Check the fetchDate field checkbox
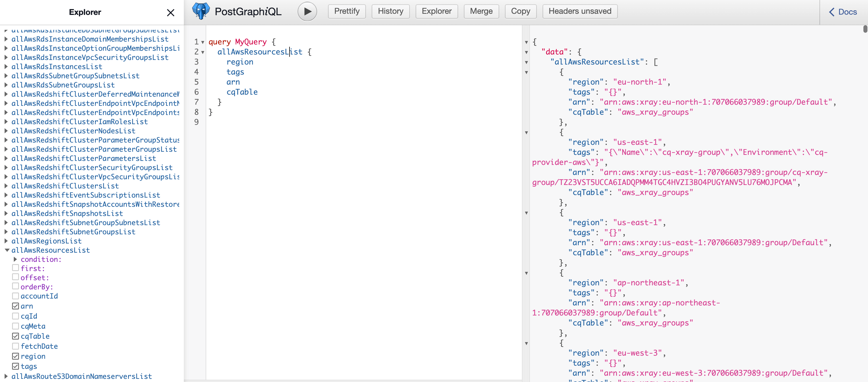868x382 pixels. 16,346
